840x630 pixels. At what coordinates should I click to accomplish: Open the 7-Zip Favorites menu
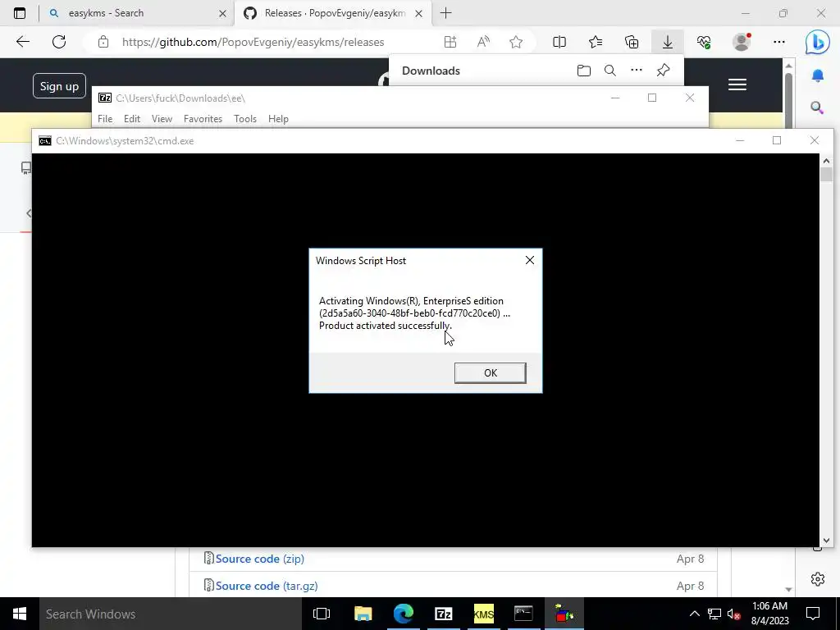(203, 119)
